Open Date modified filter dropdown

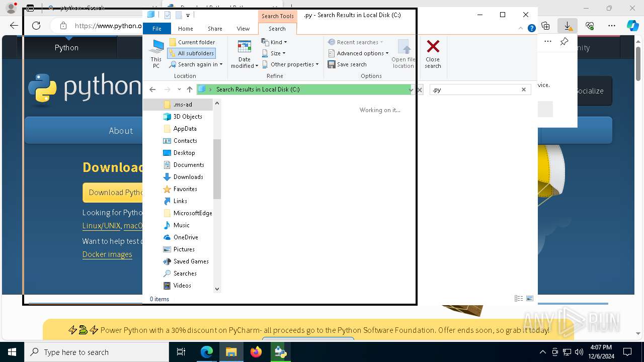click(x=245, y=54)
